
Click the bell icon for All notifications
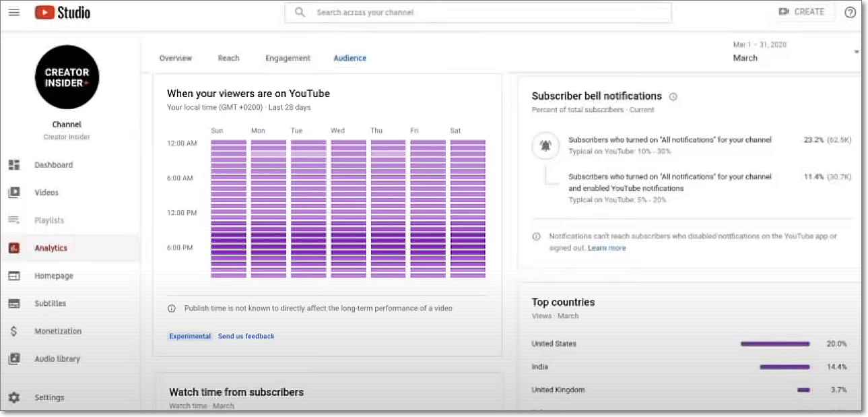[x=545, y=146]
